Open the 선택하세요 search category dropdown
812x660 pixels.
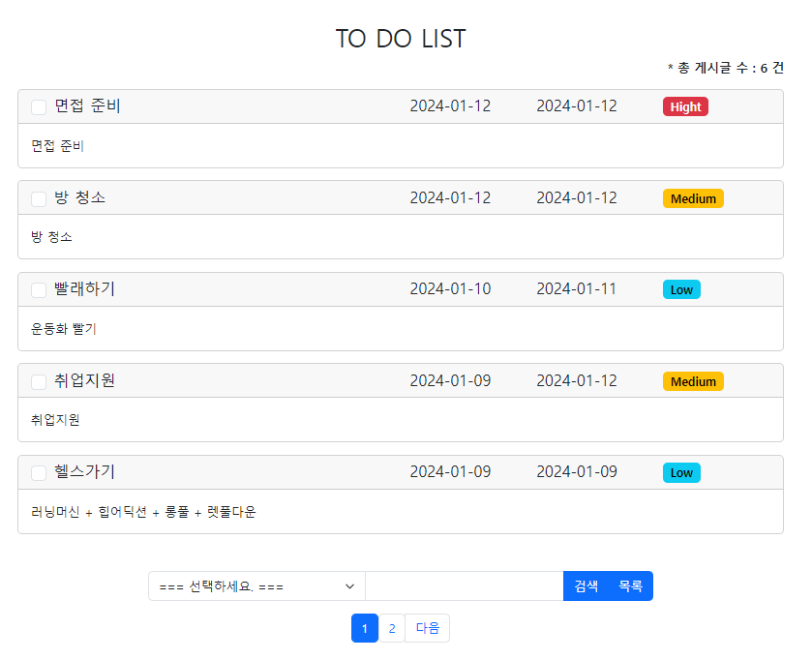pyautogui.click(x=256, y=586)
